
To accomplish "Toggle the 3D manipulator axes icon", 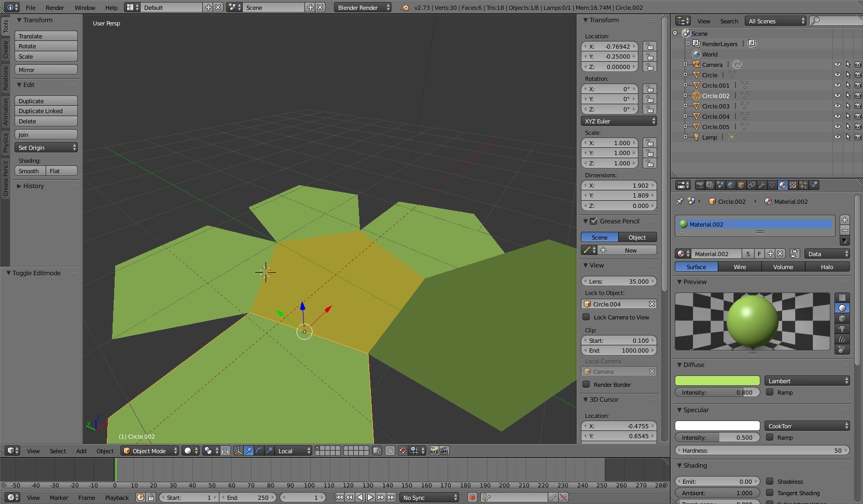I will pos(238,451).
